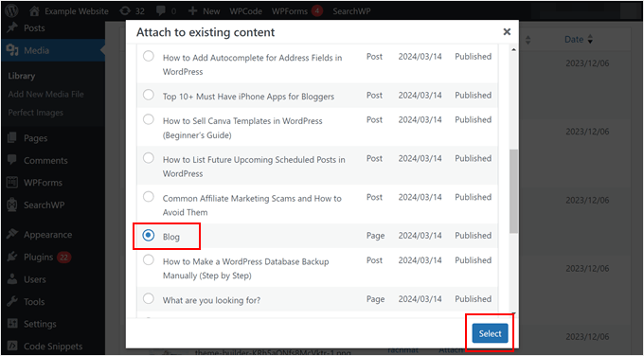Select the Blog page radio button
644x356 pixels.
pos(149,235)
